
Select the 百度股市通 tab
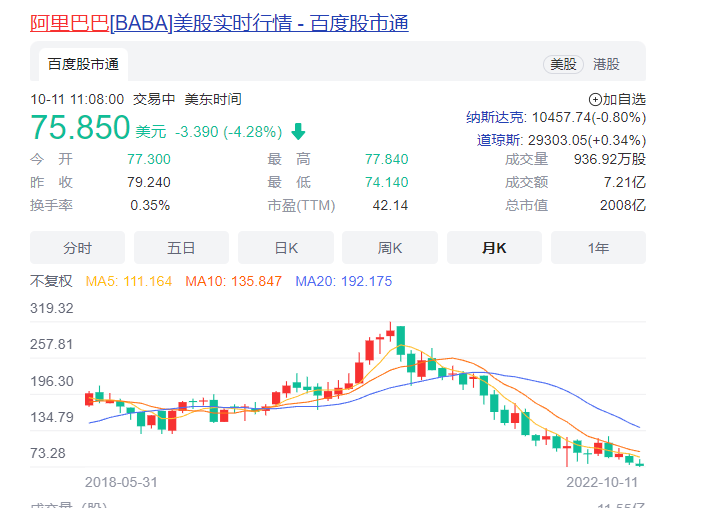point(83,64)
